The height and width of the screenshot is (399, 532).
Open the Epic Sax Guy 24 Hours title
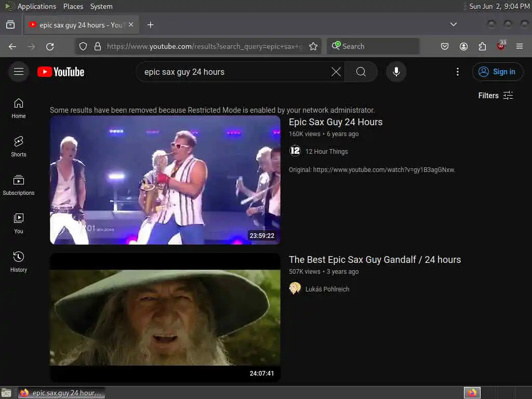tap(336, 122)
